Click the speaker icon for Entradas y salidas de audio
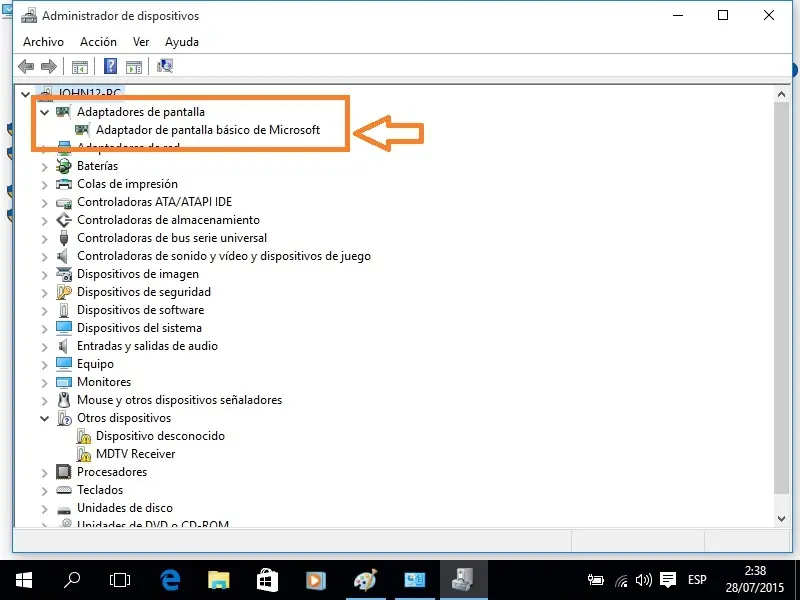Image resolution: width=800 pixels, height=600 pixels. [x=63, y=346]
